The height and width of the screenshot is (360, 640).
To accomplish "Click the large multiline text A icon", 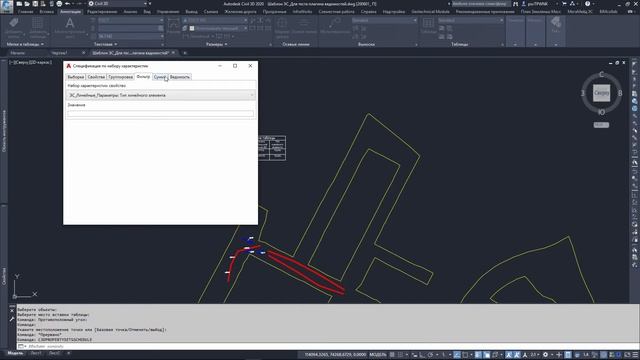I will click(70, 24).
